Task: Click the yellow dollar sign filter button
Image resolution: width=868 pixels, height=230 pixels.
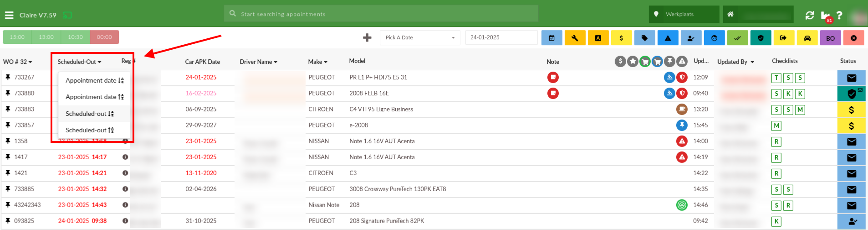Action: (x=621, y=38)
